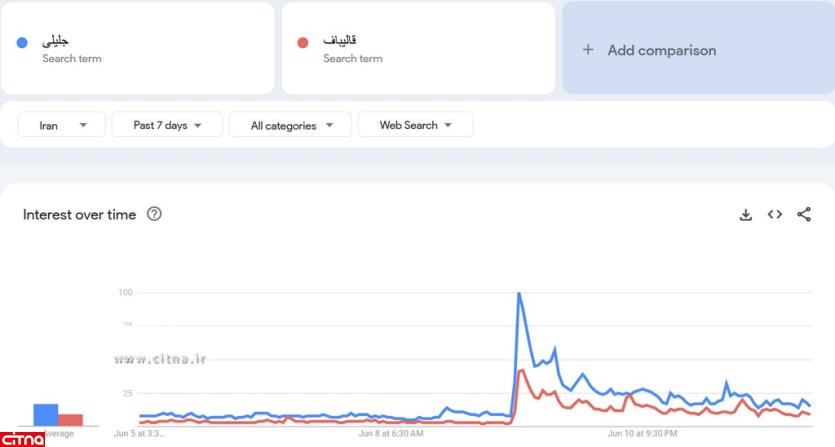This screenshot has height=447, width=835.
Task: Open the All categories dropdown
Action: (290, 125)
